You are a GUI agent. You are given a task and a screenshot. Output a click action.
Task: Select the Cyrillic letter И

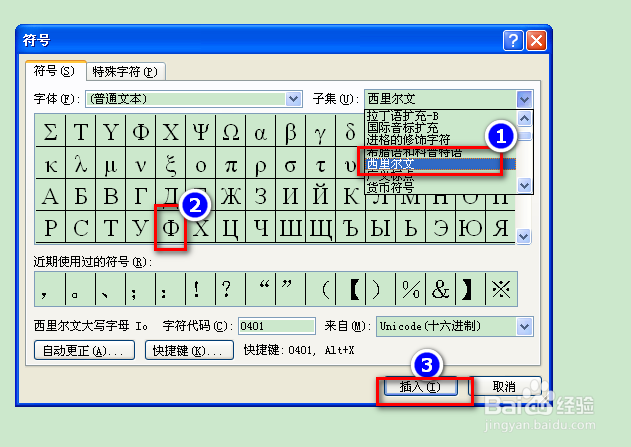pyautogui.click(x=291, y=196)
